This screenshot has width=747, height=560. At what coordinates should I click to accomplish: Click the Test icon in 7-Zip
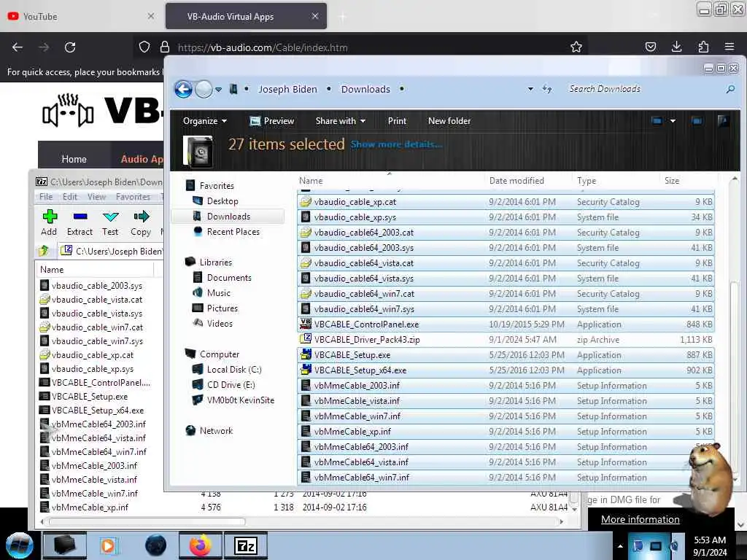tap(110, 217)
